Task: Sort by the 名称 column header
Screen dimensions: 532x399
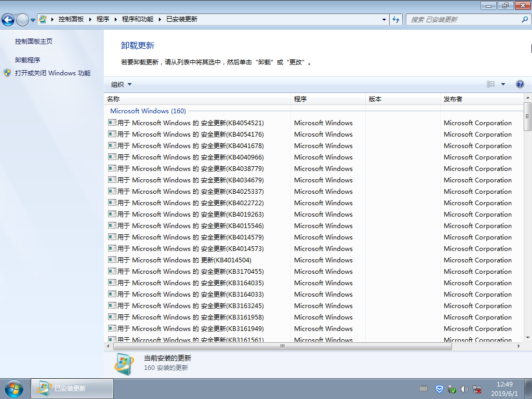Action: point(197,99)
